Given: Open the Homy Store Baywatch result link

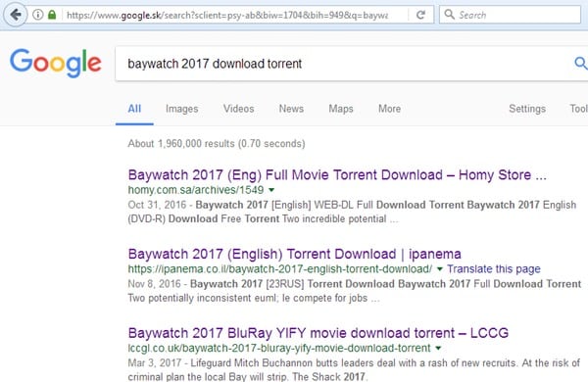Looking at the screenshot, I should (x=337, y=174).
